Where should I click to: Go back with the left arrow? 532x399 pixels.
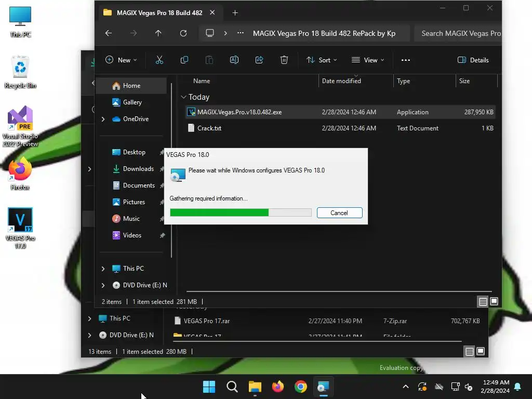pyautogui.click(x=109, y=33)
